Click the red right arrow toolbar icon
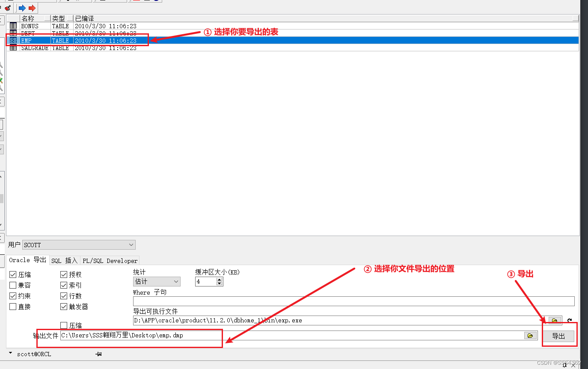 [x=32, y=8]
